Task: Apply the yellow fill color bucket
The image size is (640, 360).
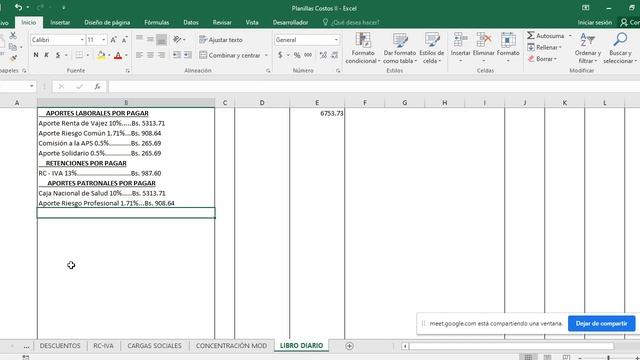Action: click(101, 55)
